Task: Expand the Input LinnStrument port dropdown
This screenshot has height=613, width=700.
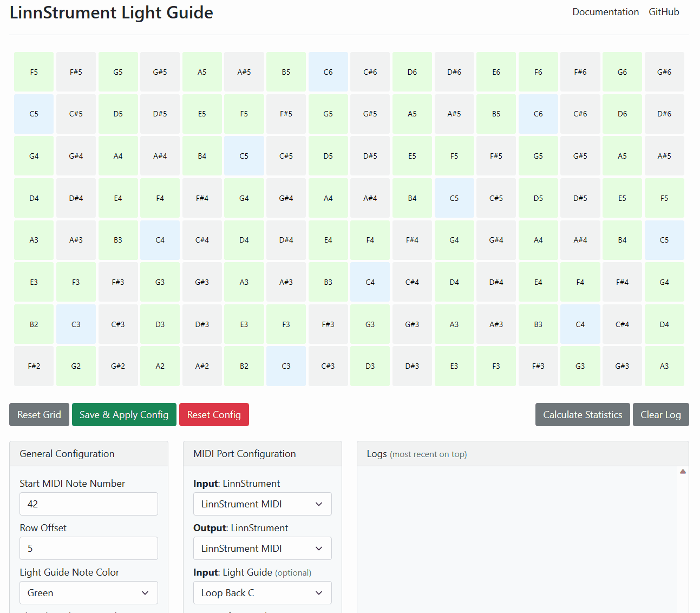Action: [x=263, y=504]
